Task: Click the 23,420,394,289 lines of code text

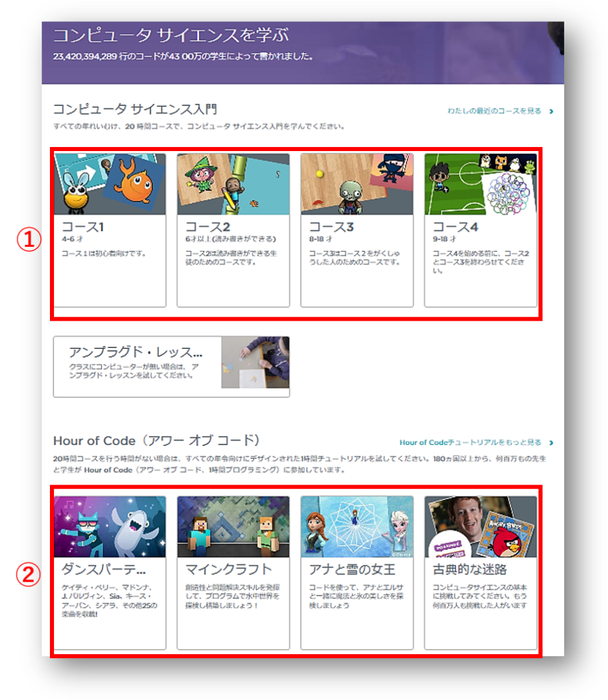Action: pos(183,56)
